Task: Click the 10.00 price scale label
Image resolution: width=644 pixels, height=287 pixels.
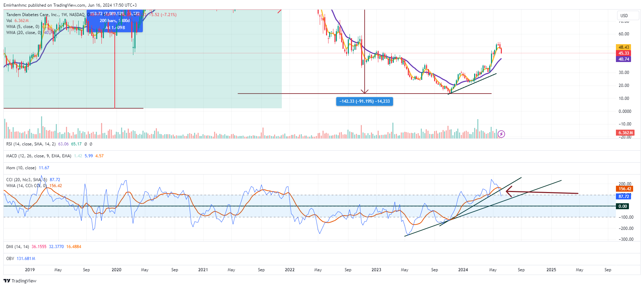Action: (624, 98)
